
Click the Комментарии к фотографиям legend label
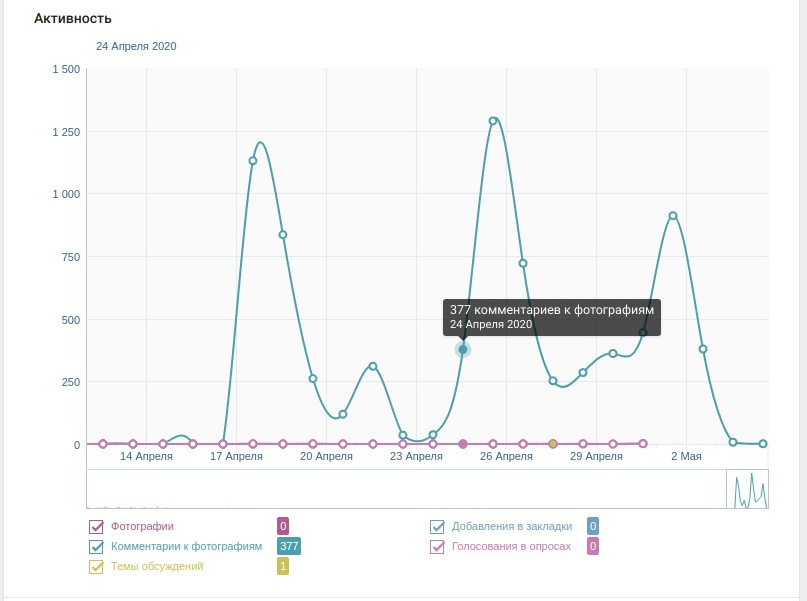point(186,547)
